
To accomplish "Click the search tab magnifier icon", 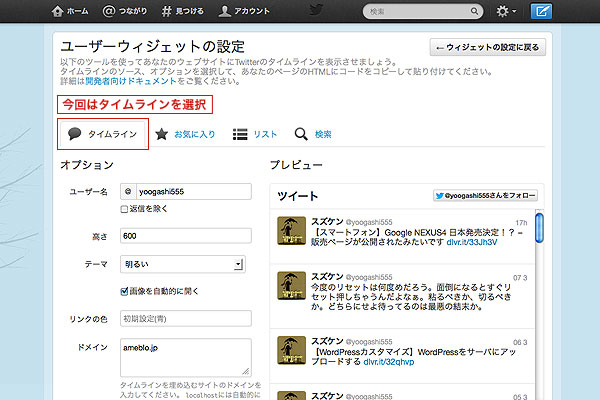I will (301, 134).
